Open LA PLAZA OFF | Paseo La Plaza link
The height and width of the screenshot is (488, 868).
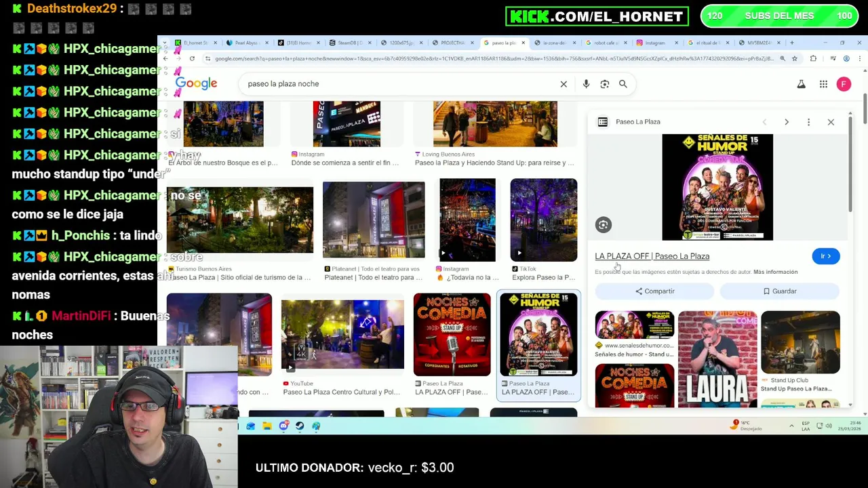pyautogui.click(x=652, y=256)
